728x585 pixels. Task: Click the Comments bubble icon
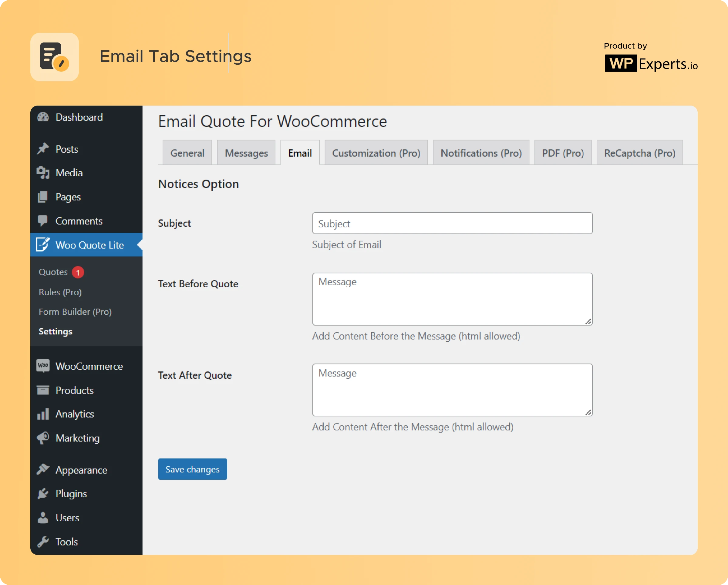pos(43,221)
